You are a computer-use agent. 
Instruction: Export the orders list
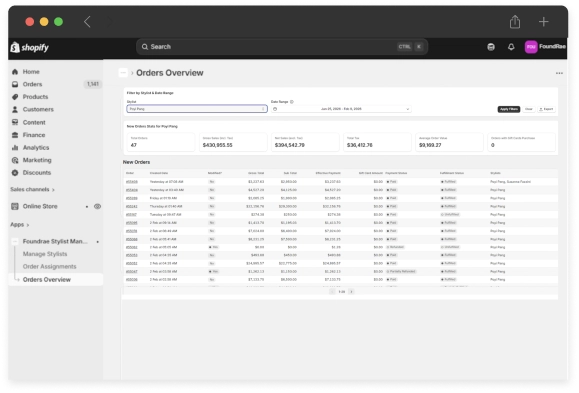pos(546,109)
